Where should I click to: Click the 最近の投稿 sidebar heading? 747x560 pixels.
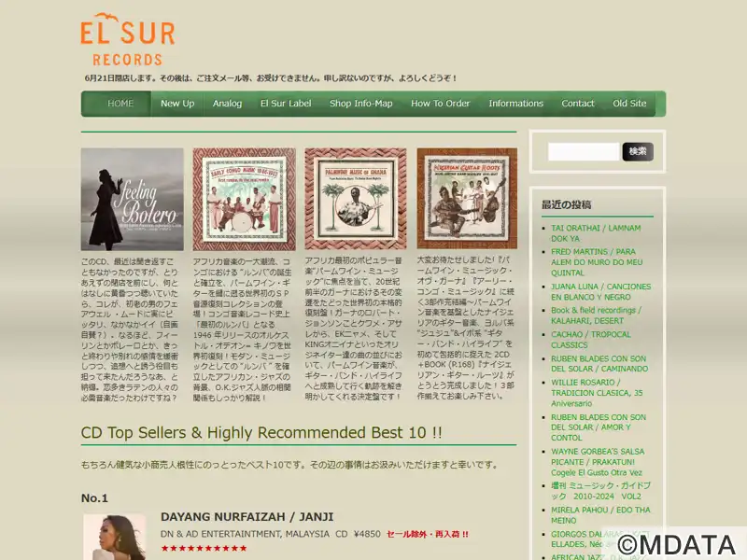(x=567, y=204)
